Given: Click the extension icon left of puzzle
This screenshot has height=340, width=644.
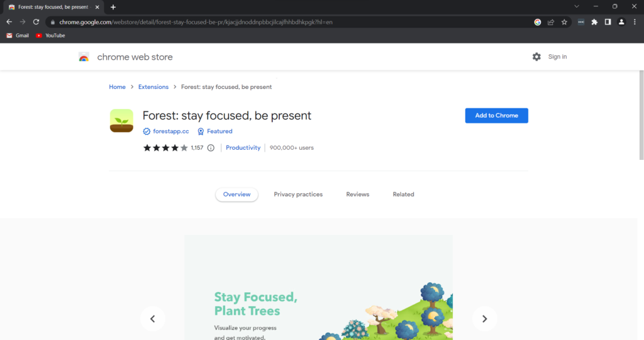Looking at the screenshot, I should pyautogui.click(x=580, y=22).
